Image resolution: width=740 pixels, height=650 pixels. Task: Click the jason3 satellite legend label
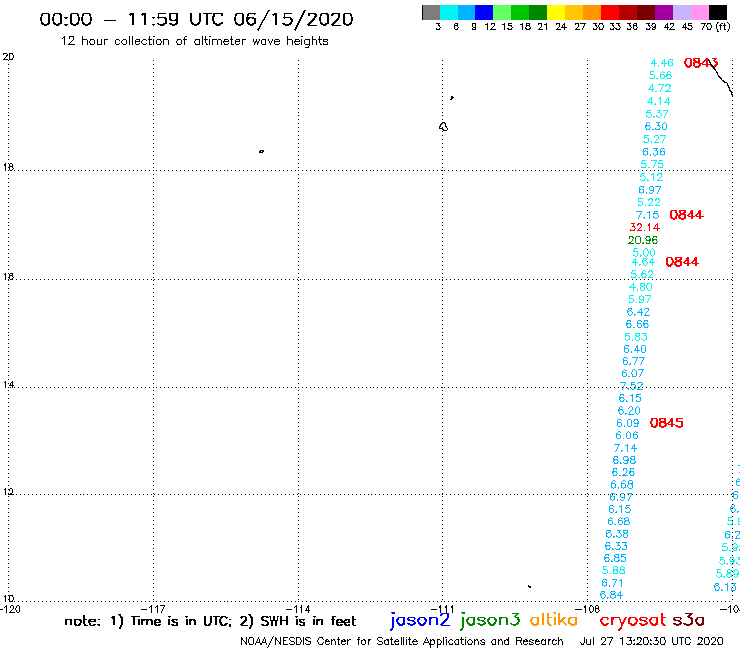point(490,620)
